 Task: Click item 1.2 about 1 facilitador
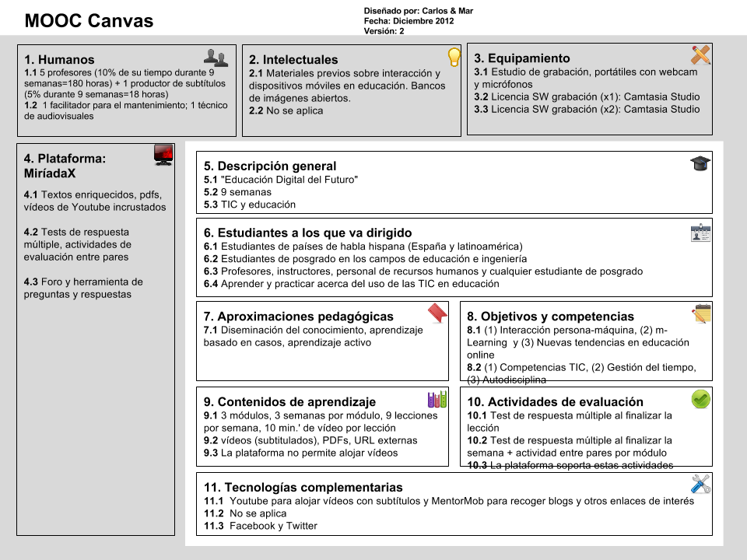coord(126,110)
